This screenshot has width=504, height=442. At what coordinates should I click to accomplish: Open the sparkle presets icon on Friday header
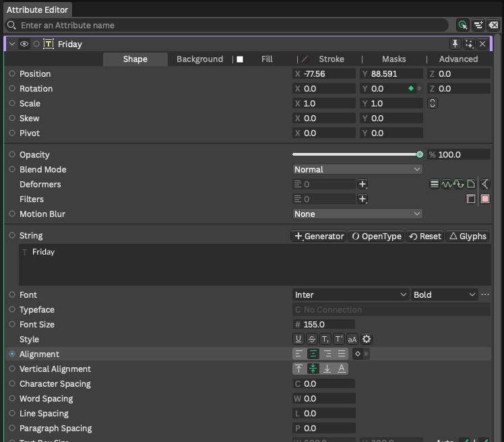click(469, 44)
